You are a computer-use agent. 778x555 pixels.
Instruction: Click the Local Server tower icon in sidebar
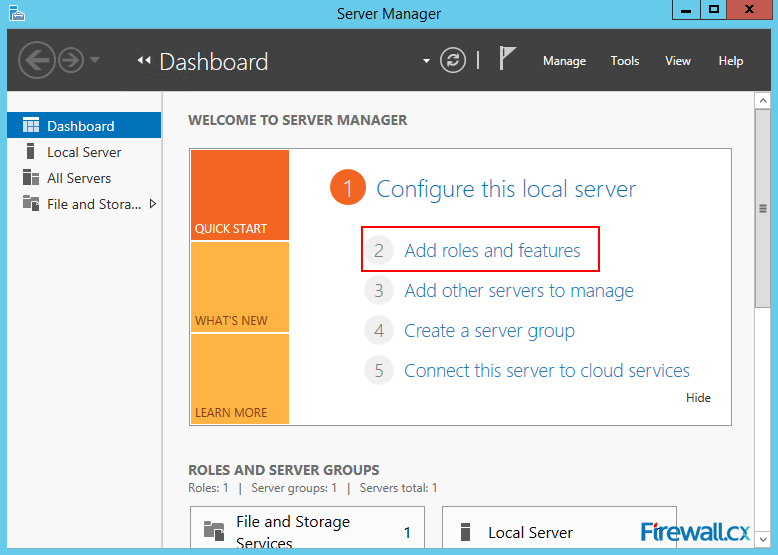tap(30, 151)
